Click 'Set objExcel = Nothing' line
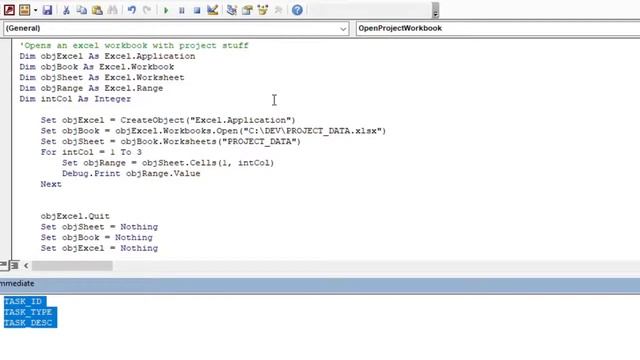640x360 pixels. click(99, 248)
